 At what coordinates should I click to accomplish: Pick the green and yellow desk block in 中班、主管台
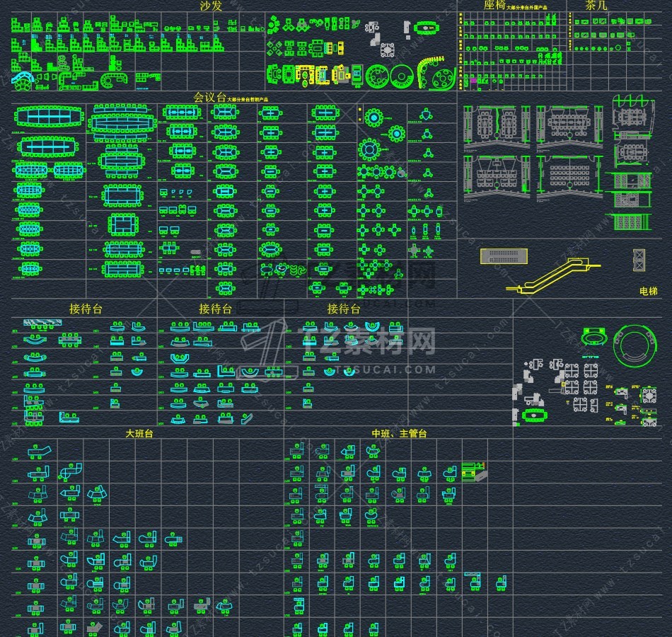point(473,471)
